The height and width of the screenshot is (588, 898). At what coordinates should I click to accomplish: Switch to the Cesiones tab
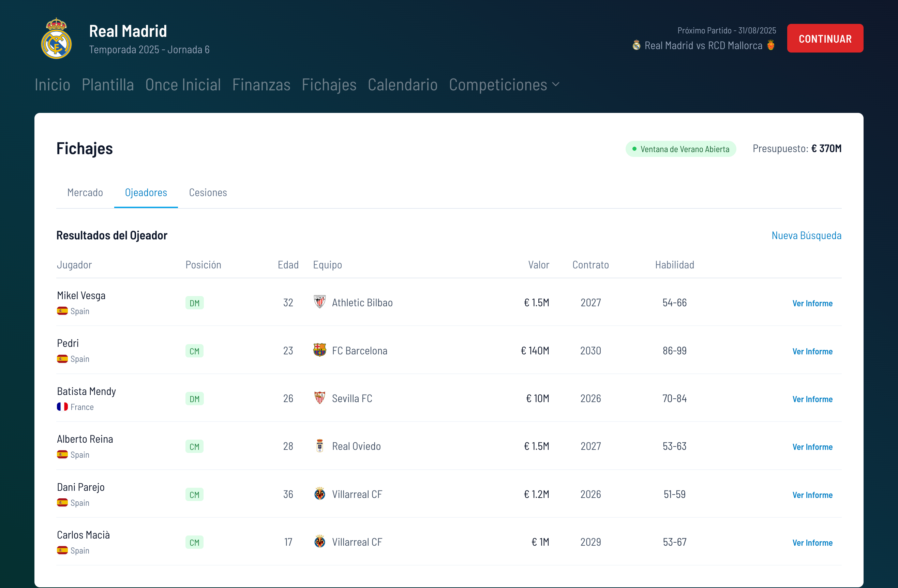coord(208,192)
